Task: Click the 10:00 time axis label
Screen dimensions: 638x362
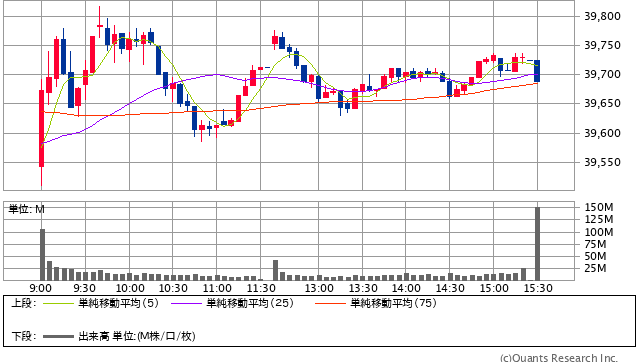Action: [x=130, y=288]
